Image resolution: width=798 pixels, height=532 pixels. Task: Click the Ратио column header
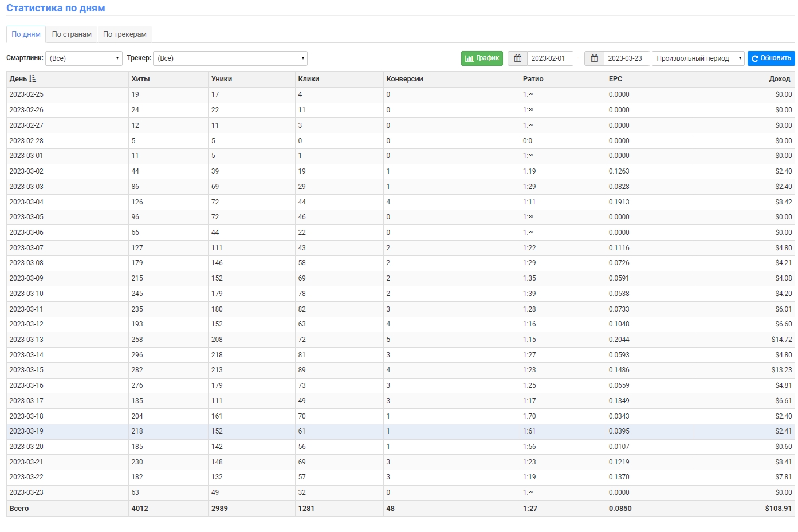click(x=533, y=79)
